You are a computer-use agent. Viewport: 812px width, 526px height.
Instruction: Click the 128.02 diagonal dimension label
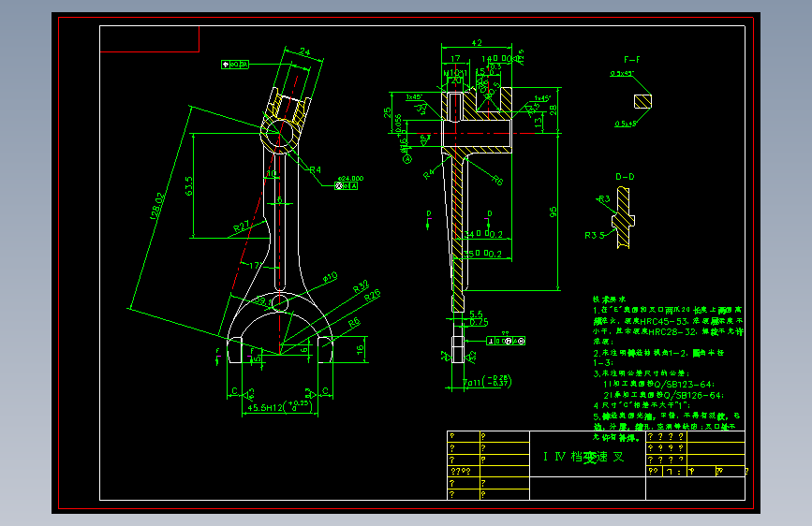click(x=158, y=206)
